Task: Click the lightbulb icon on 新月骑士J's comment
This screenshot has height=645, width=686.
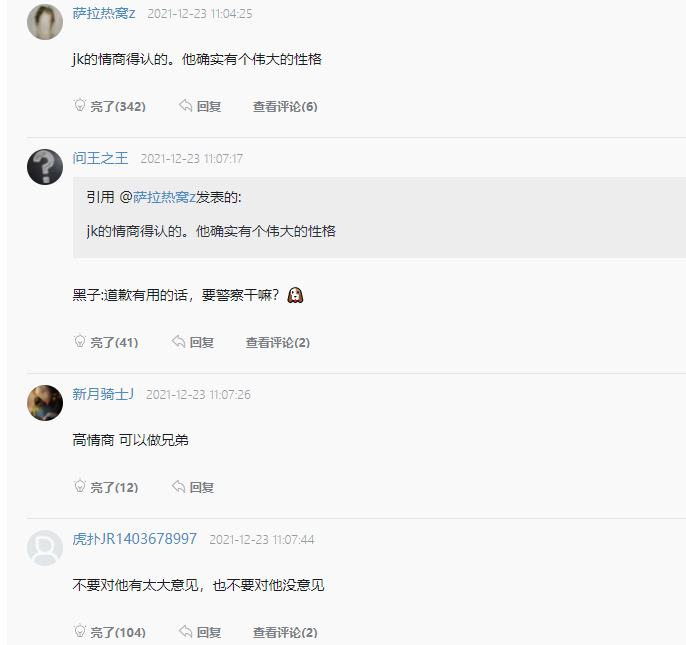Action: (x=80, y=487)
